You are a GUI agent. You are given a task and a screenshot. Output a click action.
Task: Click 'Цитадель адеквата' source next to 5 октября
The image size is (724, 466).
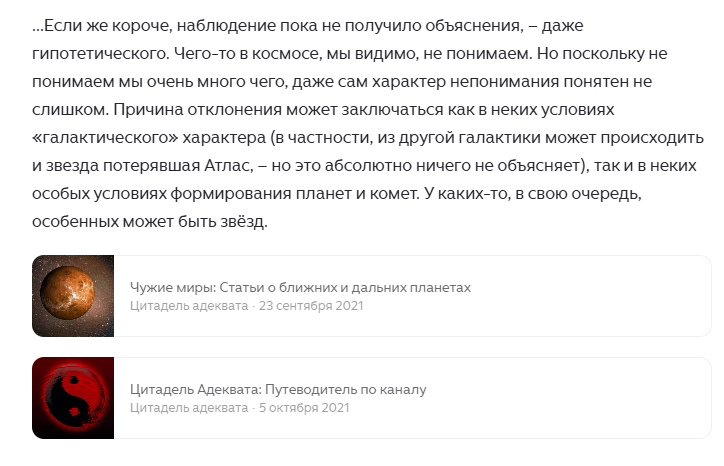coord(189,408)
